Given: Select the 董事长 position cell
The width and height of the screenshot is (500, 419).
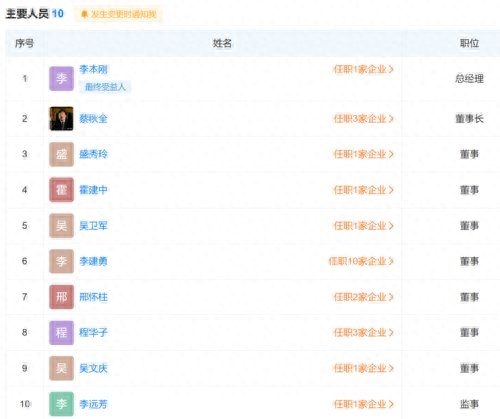Looking at the screenshot, I should [x=469, y=119].
